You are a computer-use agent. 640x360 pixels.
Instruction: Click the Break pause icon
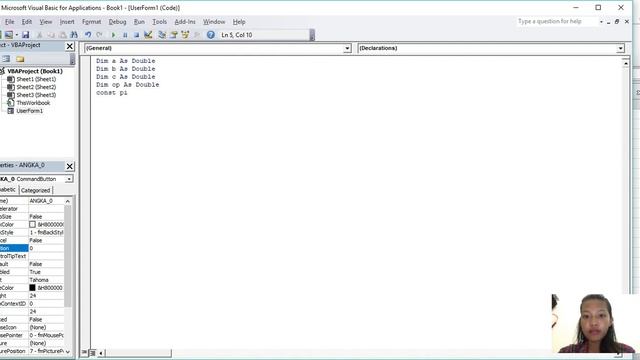tap(125, 35)
